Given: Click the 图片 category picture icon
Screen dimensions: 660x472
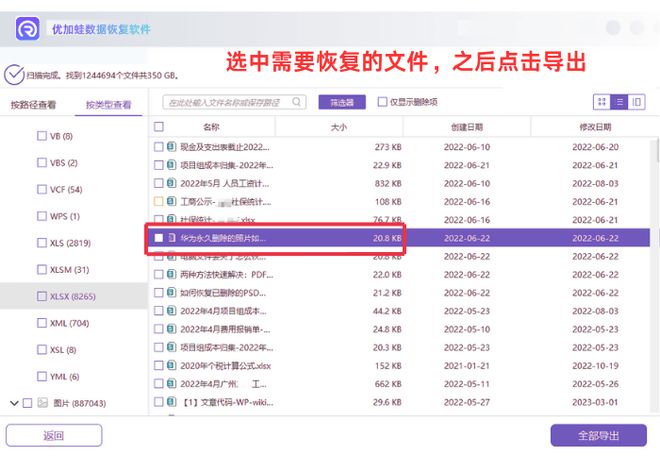Looking at the screenshot, I should 43,403.
